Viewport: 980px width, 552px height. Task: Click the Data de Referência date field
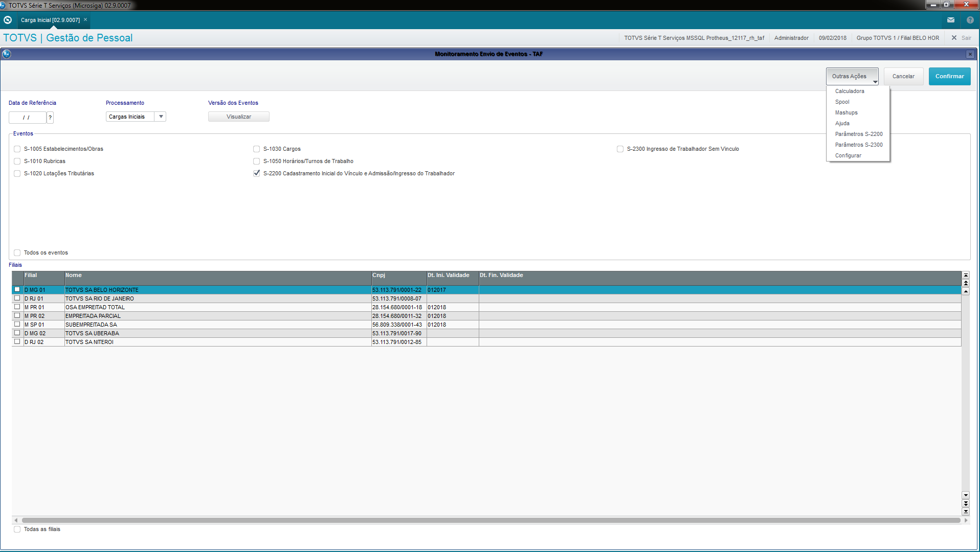[x=28, y=118]
